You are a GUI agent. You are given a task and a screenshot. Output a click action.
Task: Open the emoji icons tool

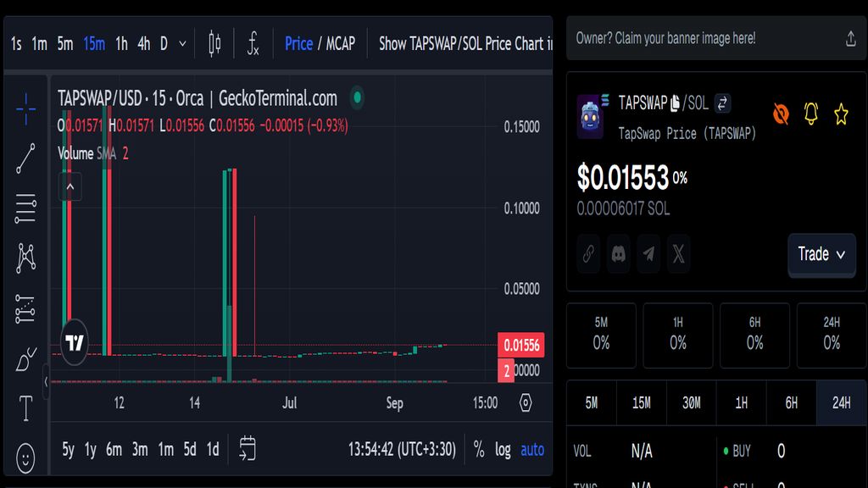coord(25,458)
